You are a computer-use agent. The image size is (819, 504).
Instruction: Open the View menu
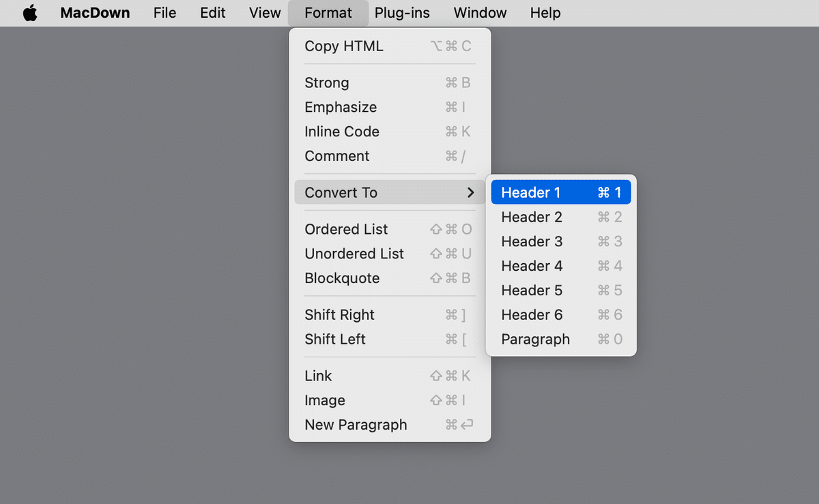click(265, 13)
